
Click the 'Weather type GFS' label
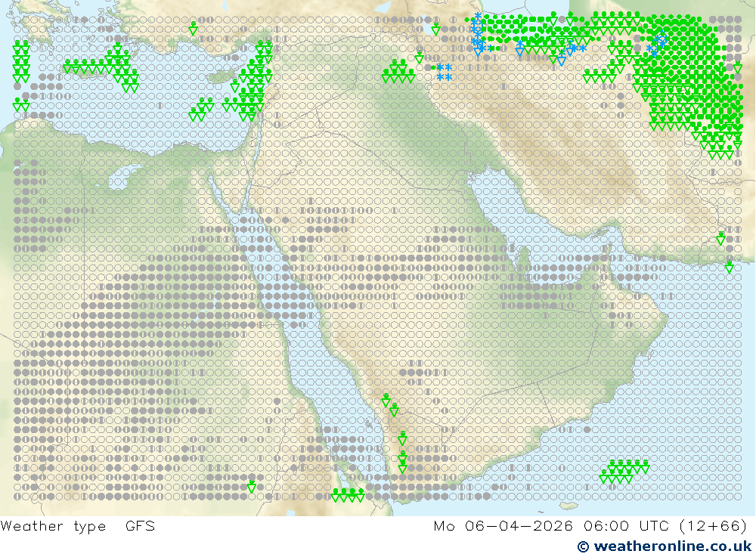tap(78, 526)
